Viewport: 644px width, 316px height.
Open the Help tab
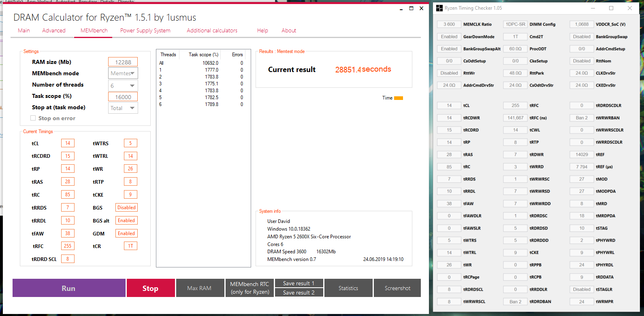(262, 30)
